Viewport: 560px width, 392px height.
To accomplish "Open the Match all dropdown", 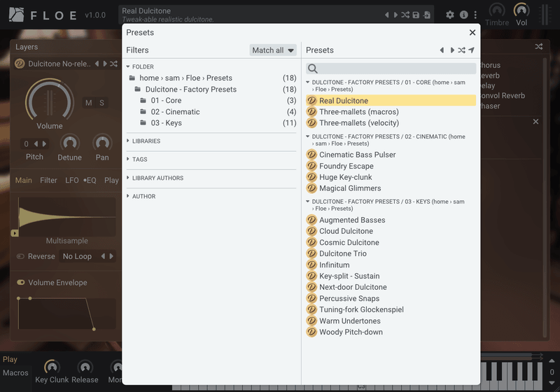I will click(273, 50).
